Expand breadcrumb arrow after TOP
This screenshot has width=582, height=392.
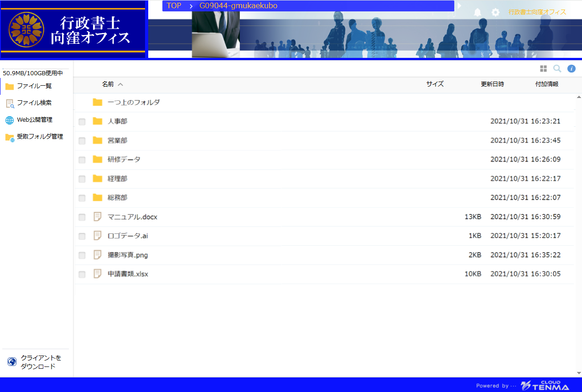[191, 6]
